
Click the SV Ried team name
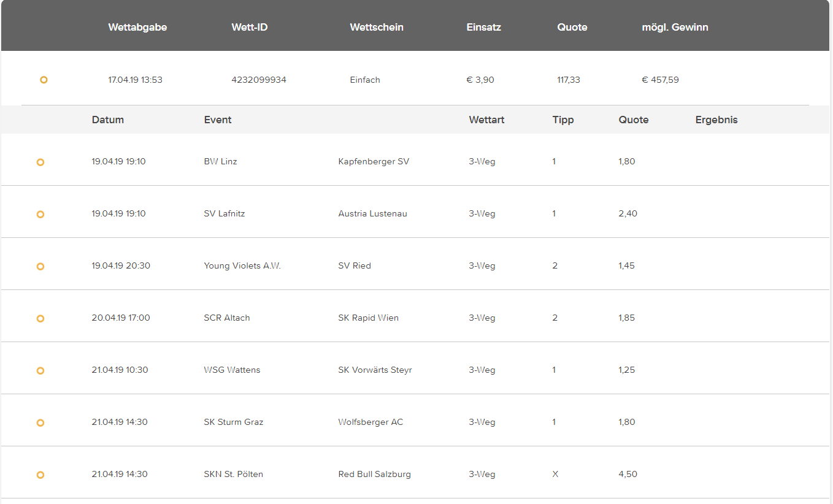(x=355, y=265)
